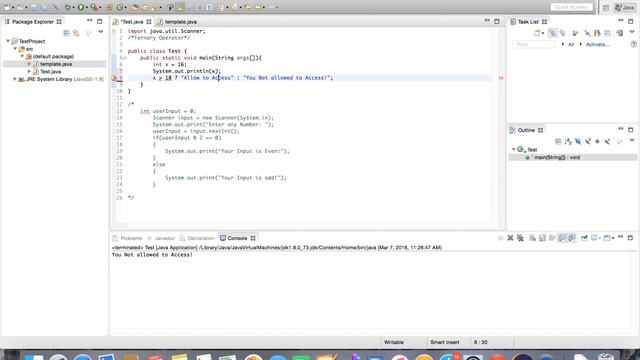Remove all terminated launches icon
This screenshot has width=640, height=360.
pyautogui.click(x=520, y=238)
